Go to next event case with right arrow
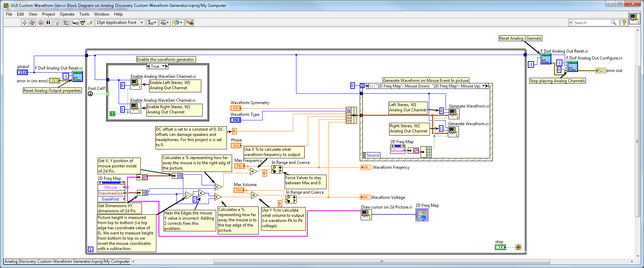Screen dimensions: 644x268 (x=487, y=86)
